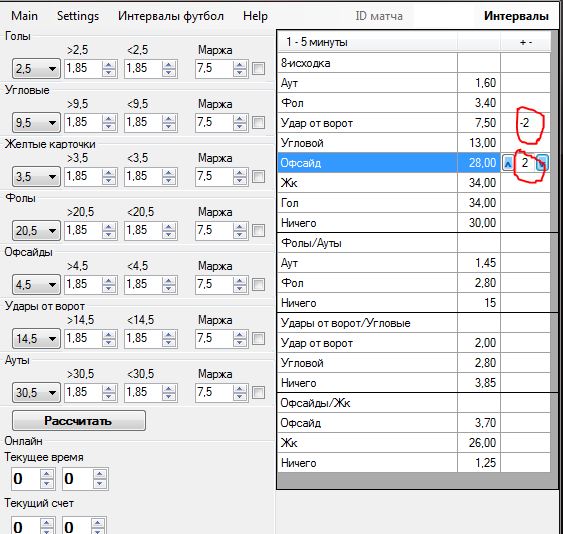Image resolution: width=563 pixels, height=534 pixels.
Task: Adjust the Офсайды <4,5 odds spinner
Action: click(169, 284)
